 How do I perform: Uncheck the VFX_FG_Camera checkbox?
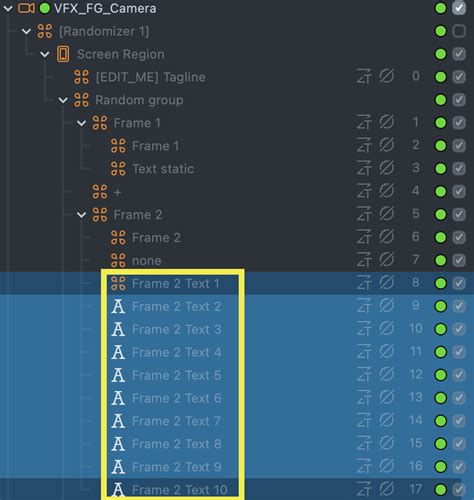459,8
